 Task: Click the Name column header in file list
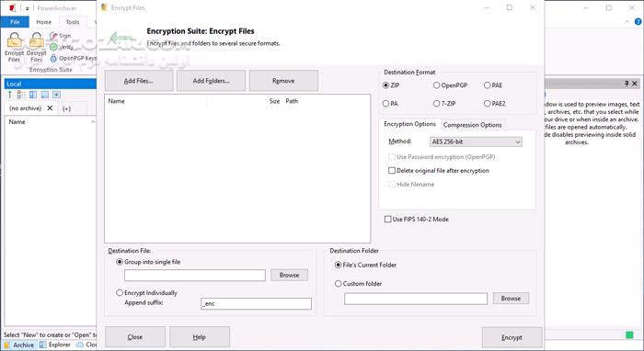116,101
